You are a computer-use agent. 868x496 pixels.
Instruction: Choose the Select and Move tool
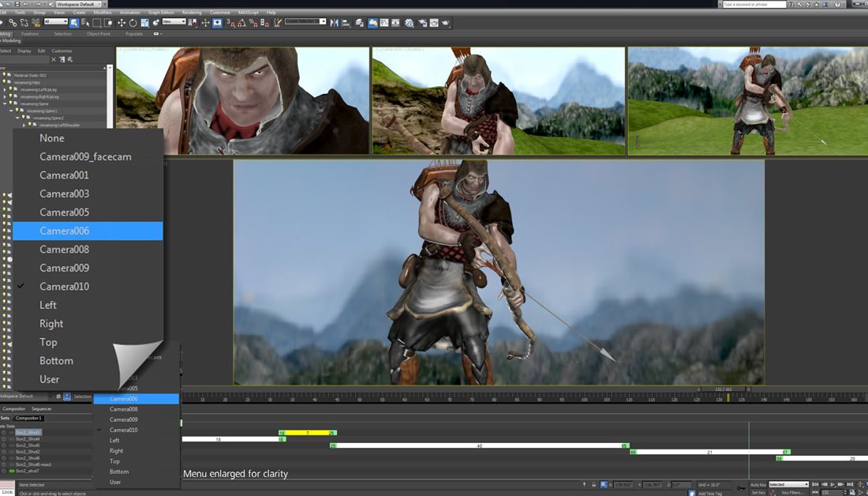tap(122, 23)
